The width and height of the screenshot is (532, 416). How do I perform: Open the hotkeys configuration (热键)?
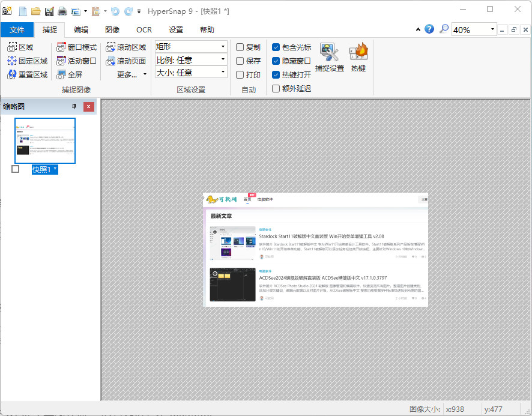click(x=358, y=58)
